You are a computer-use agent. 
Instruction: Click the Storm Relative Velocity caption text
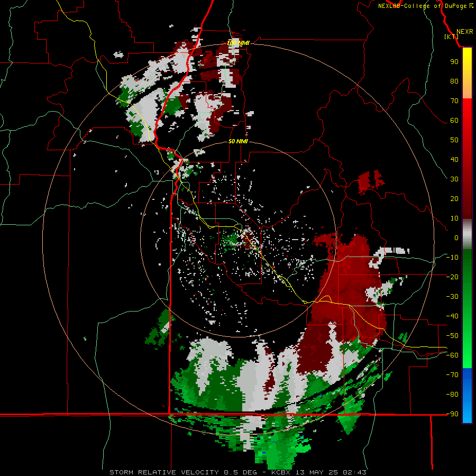click(238, 472)
